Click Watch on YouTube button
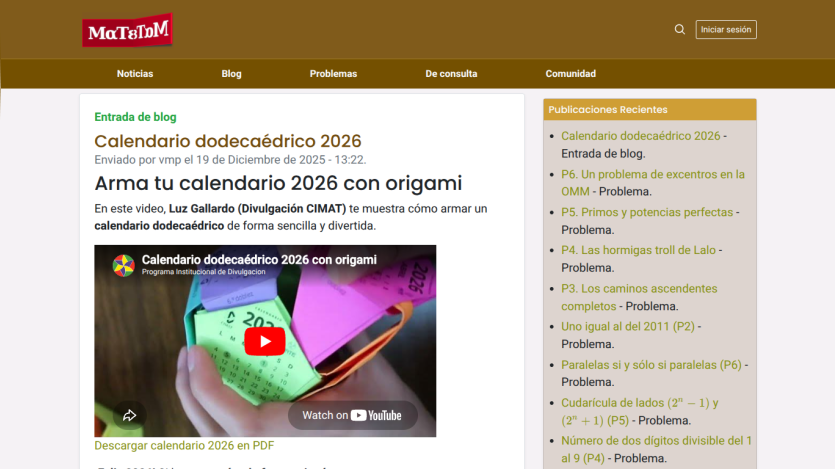835x469 pixels. [353, 415]
